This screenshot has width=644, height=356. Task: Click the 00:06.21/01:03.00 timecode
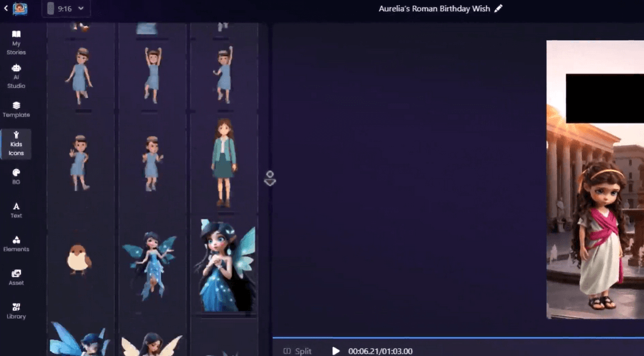(x=380, y=352)
